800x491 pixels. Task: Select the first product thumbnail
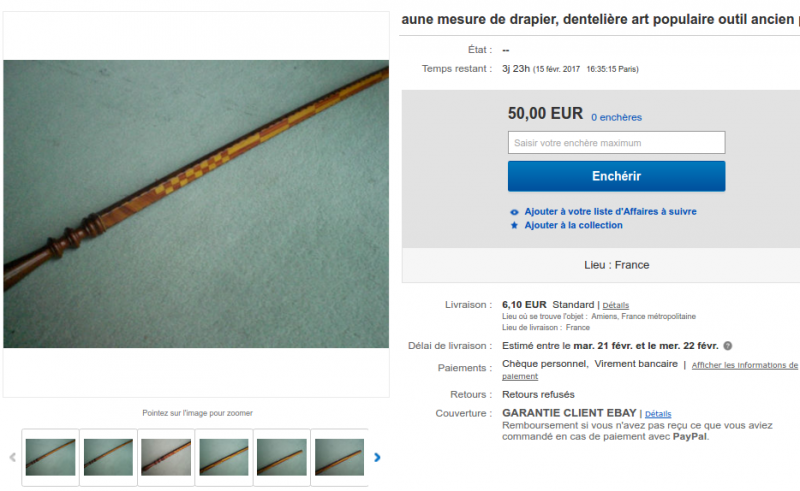click(x=51, y=457)
